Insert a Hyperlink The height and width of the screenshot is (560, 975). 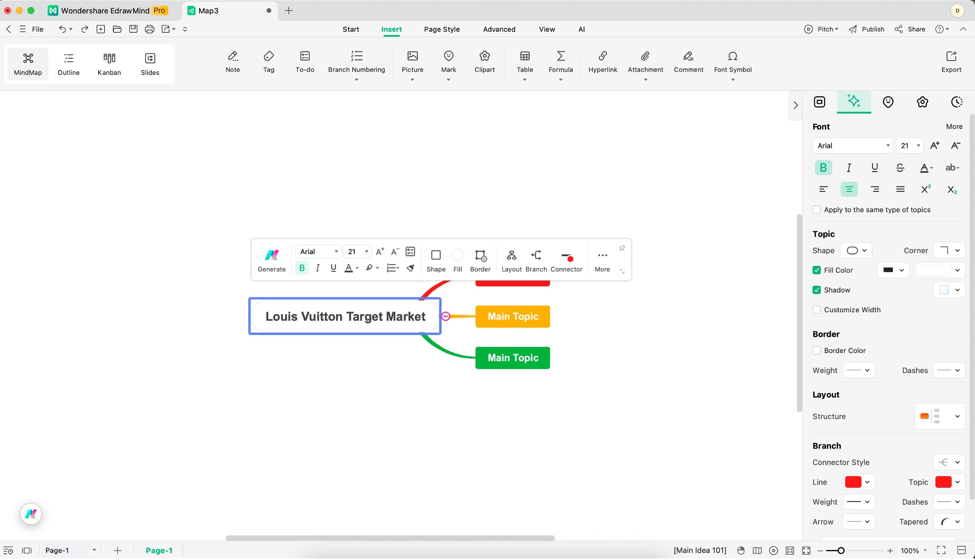(603, 61)
